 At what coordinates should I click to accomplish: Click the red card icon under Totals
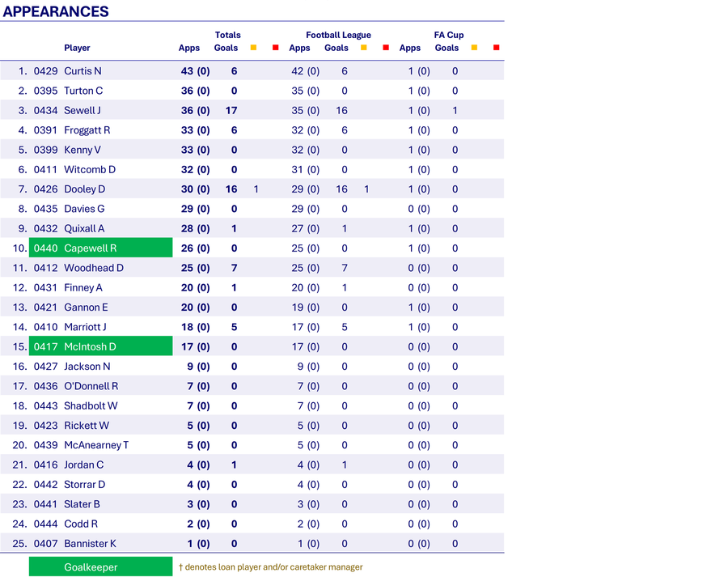click(275, 48)
